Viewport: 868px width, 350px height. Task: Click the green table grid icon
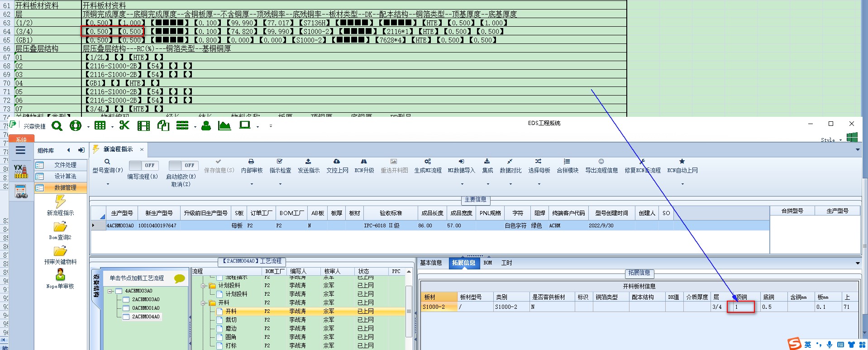(100, 125)
